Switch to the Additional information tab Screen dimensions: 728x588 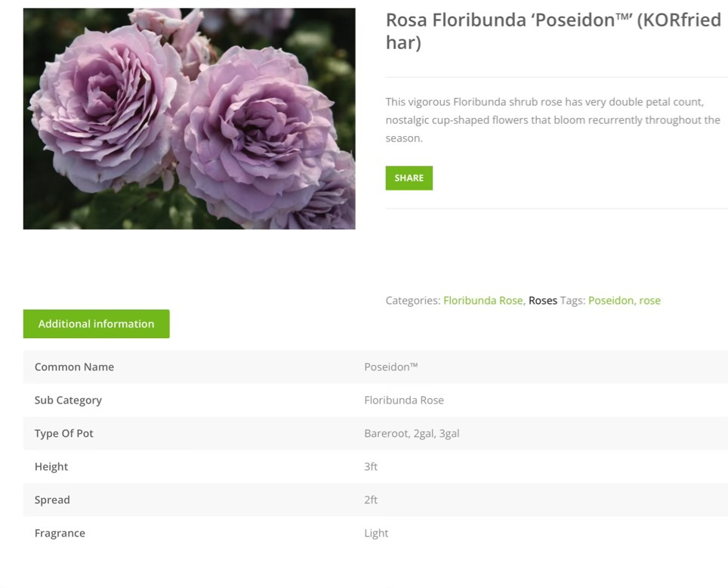click(96, 323)
